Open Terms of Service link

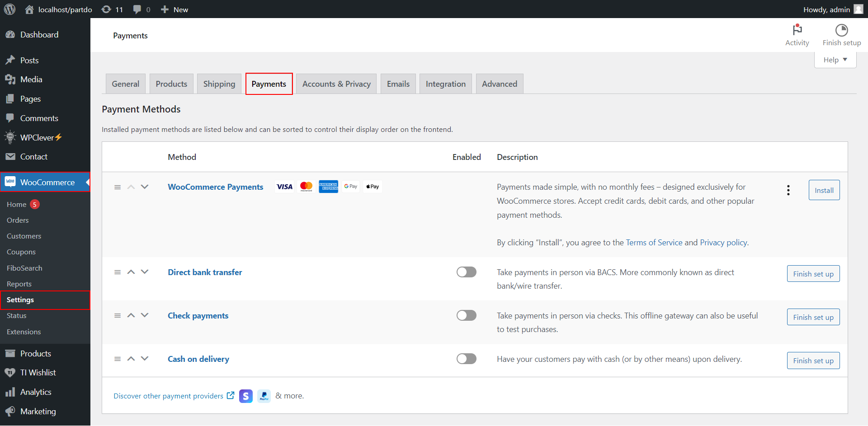(x=654, y=243)
